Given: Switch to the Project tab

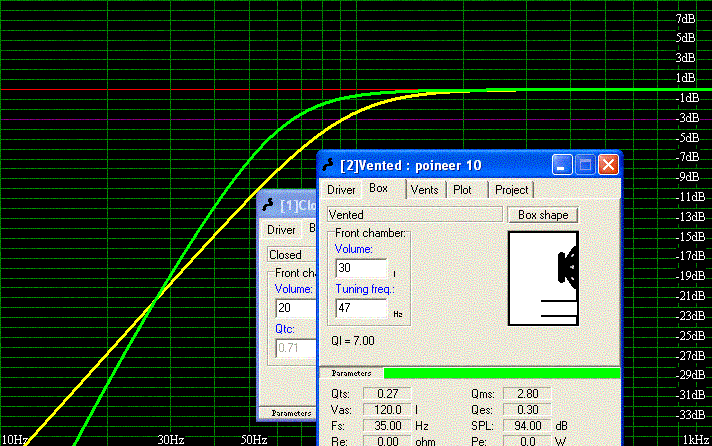Looking at the screenshot, I should 511,190.
